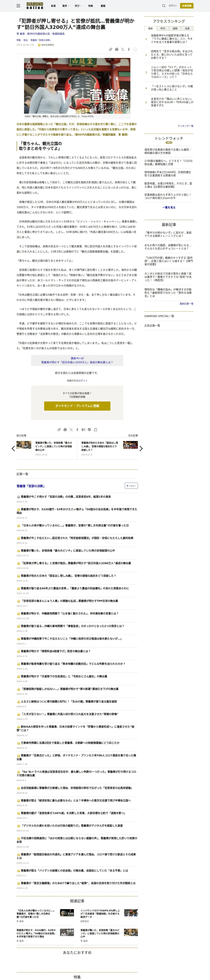This screenshot has height=980, width=210.
Task: Go to next article with right arrow
Action: 141,448
